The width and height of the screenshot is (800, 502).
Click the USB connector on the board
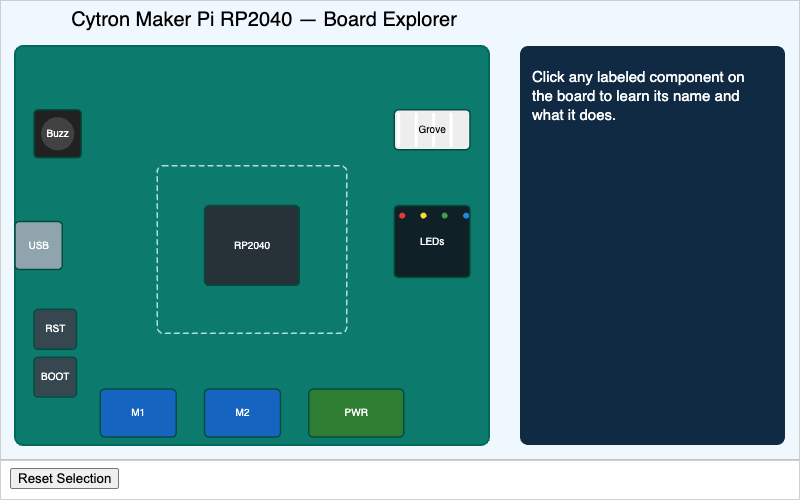click(x=39, y=245)
